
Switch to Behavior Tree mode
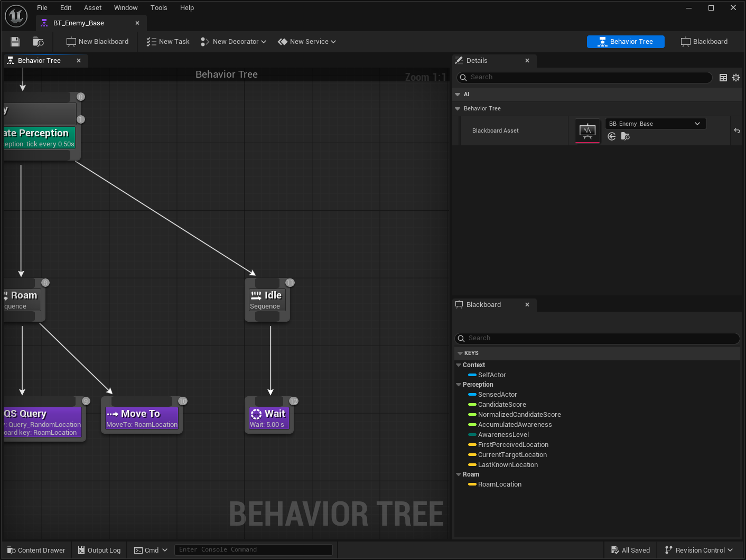pyautogui.click(x=626, y=41)
